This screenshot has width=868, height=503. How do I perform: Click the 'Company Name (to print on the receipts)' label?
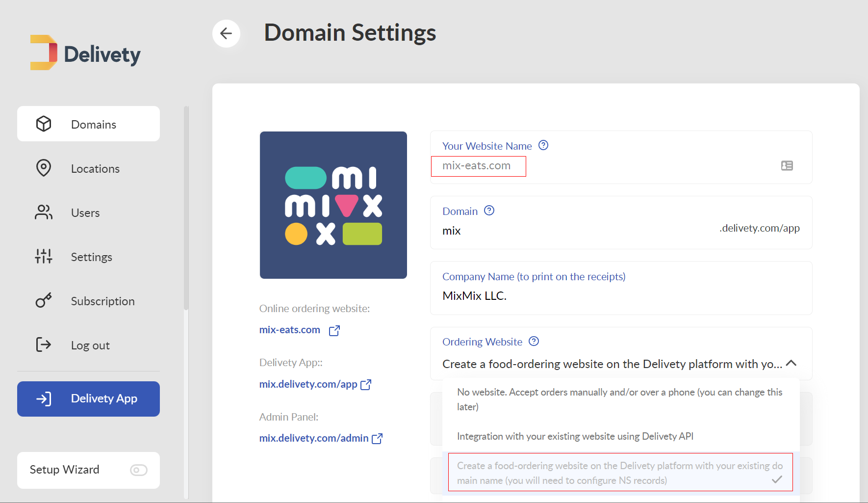(534, 277)
